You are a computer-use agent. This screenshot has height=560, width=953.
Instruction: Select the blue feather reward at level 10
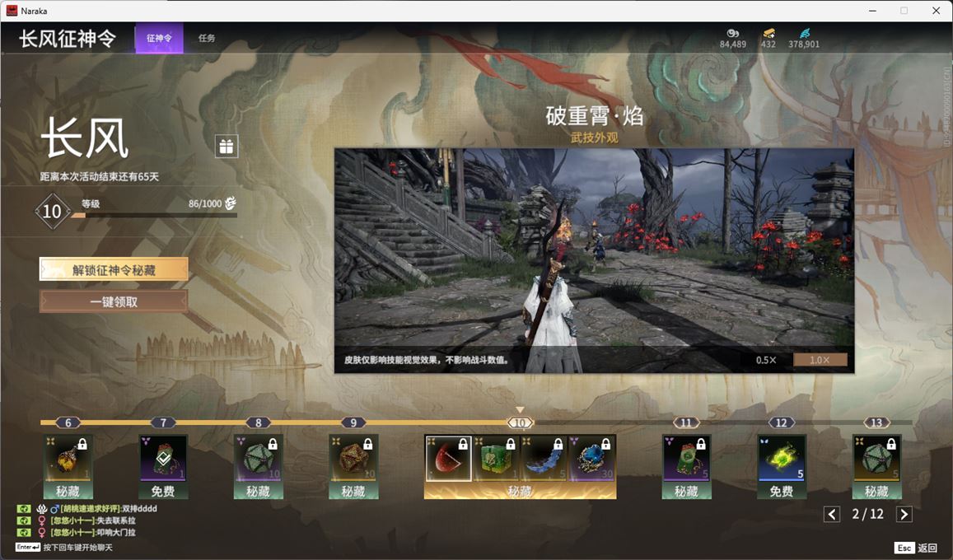point(544,459)
